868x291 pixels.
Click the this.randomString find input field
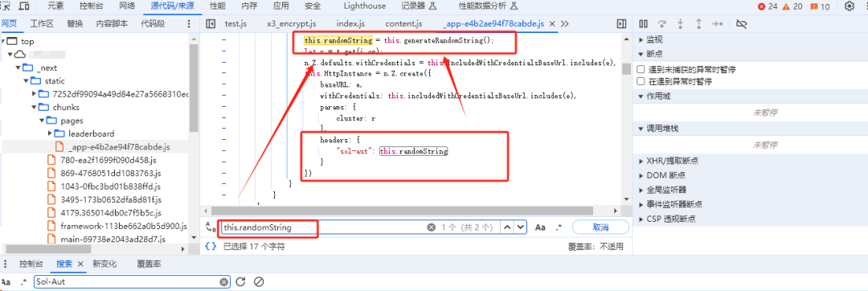324,227
